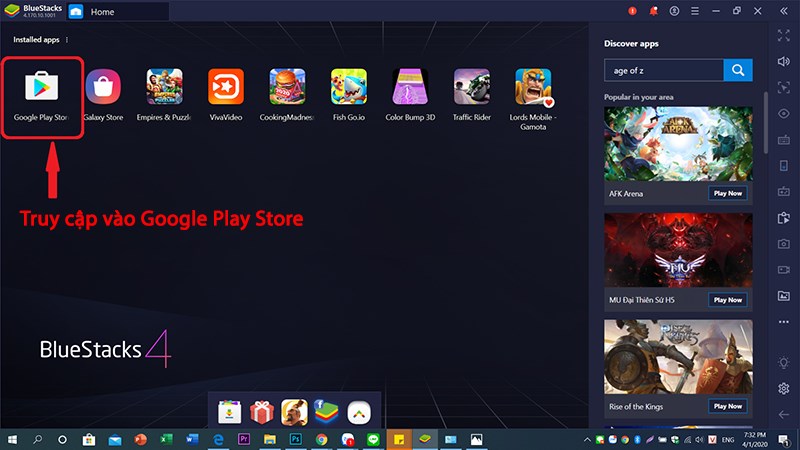Viewport: 800px width, 450px height.
Task: Take a screenshot with the camera icon
Action: [x=784, y=244]
